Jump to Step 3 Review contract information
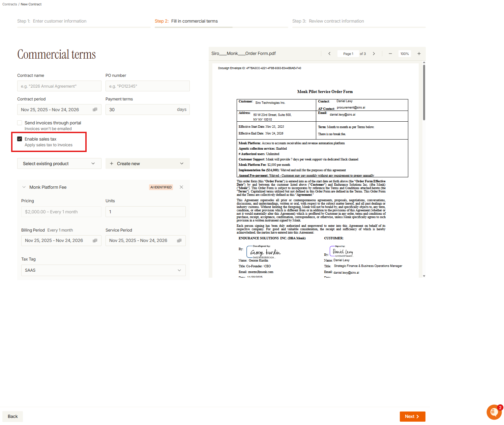504x425 pixels. tap(328, 21)
